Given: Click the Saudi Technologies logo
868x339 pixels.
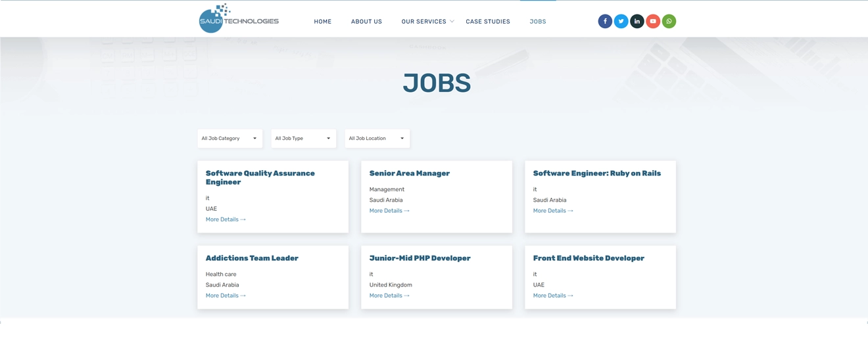Looking at the screenshot, I should click(x=239, y=19).
